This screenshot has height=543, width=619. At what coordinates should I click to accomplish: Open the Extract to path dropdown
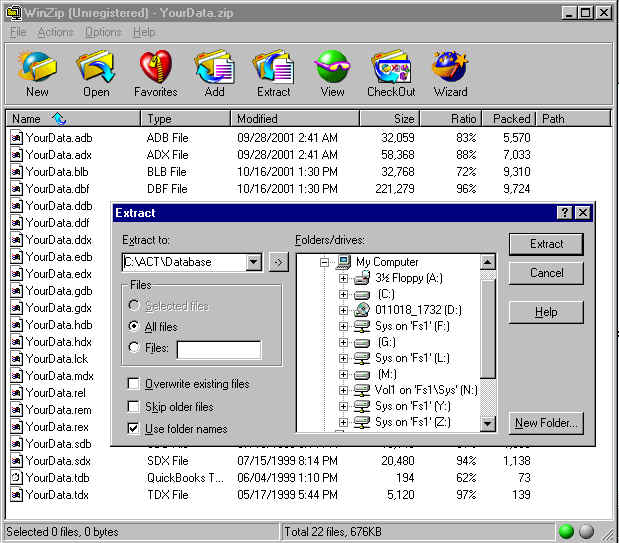pos(253,262)
